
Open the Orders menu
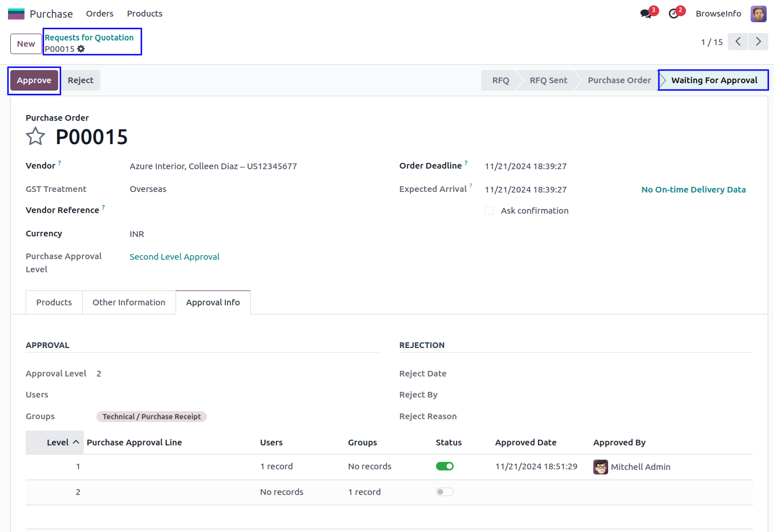click(x=100, y=14)
